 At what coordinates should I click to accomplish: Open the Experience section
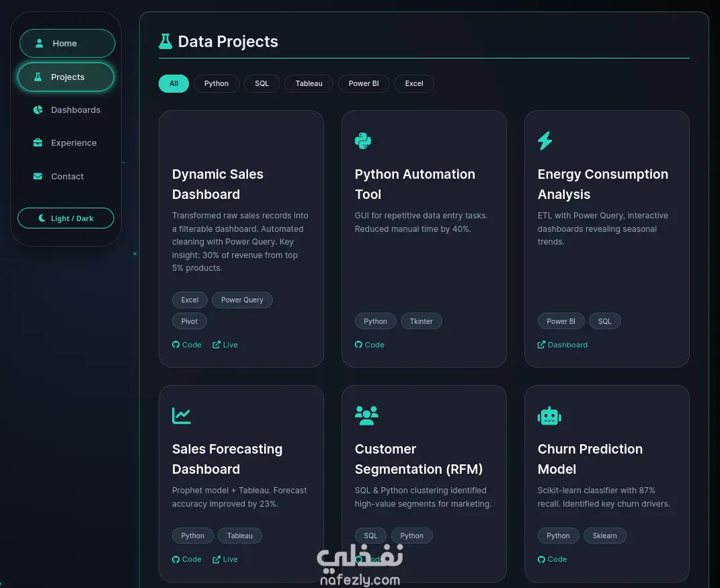[66, 142]
